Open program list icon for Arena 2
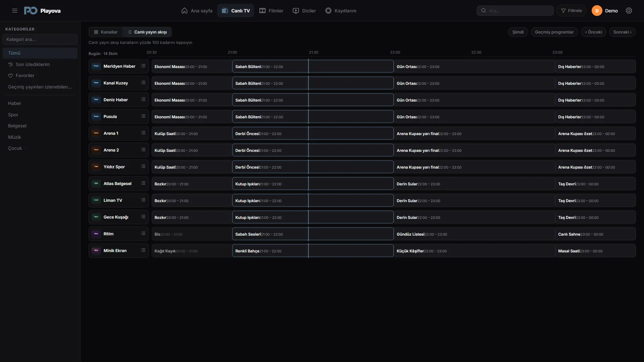 (x=143, y=150)
